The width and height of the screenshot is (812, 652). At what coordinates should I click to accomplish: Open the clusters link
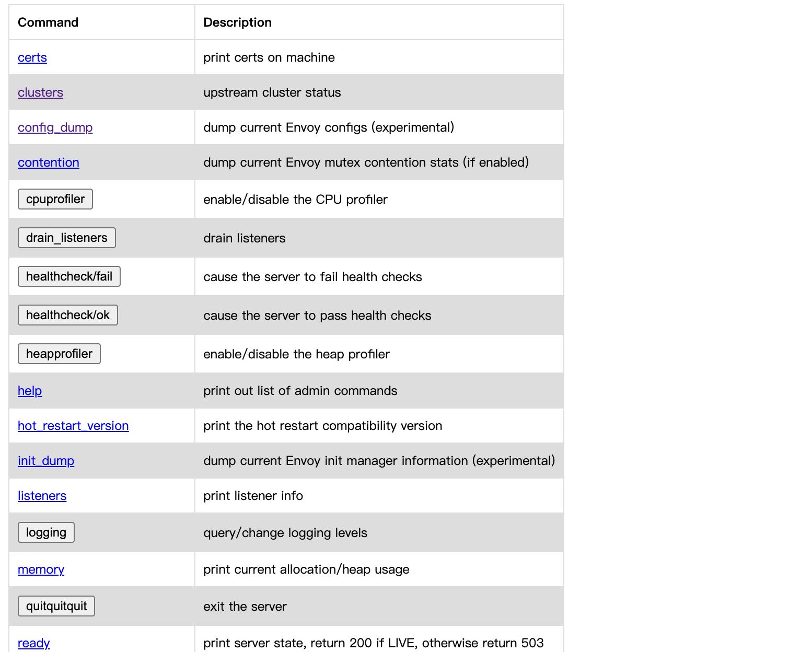[x=40, y=92]
